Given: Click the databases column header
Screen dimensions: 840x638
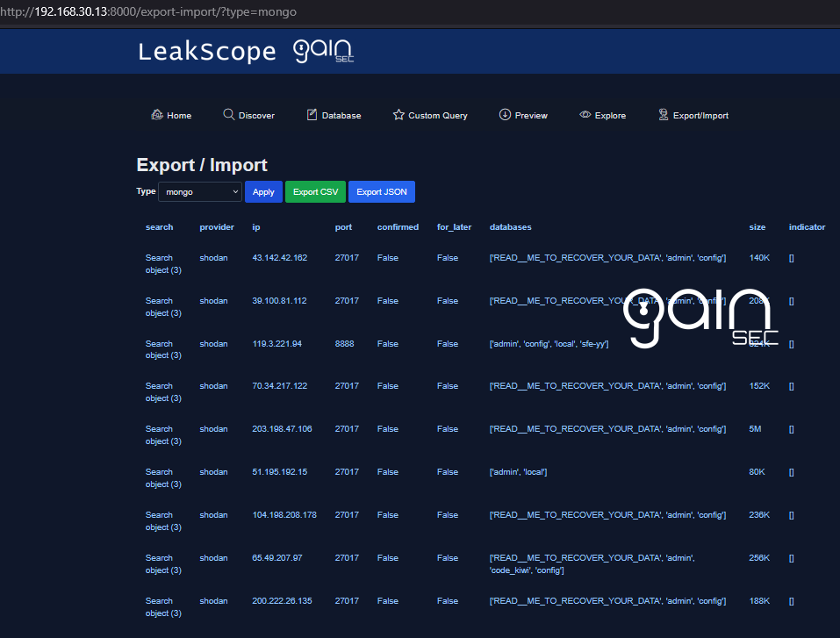Looking at the screenshot, I should [x=510, y=227].
